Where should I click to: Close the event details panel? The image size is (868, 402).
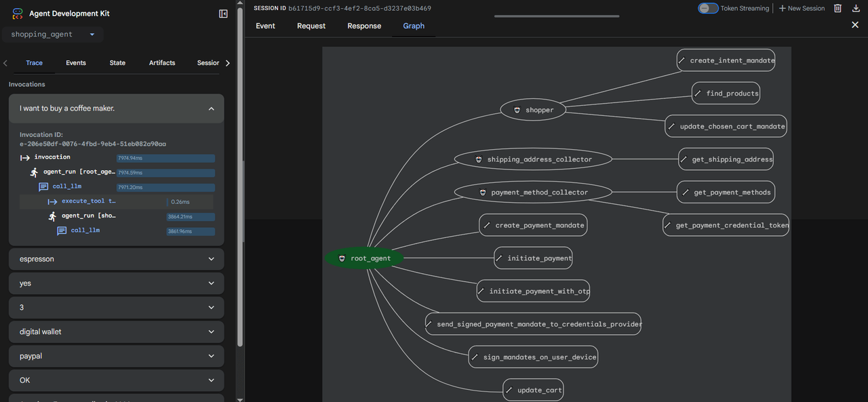[854, 25]
